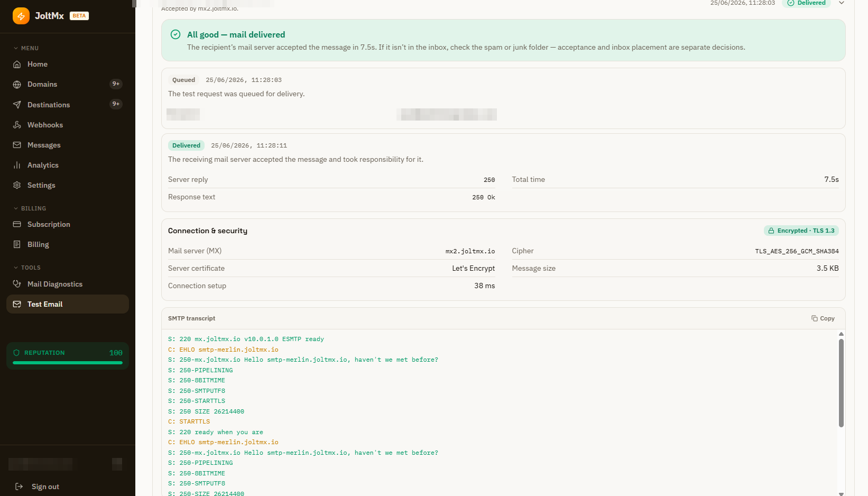
Task: Click the first transcript line mentioning ESMTP ready
Action: pos(246,339)
